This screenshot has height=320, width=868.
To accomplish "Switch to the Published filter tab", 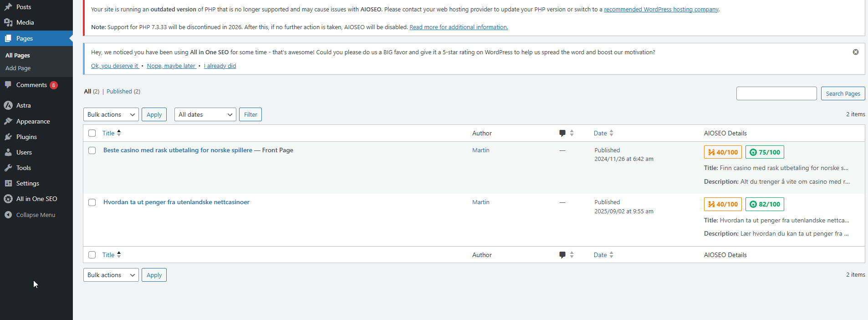I will tap(119, 91).
